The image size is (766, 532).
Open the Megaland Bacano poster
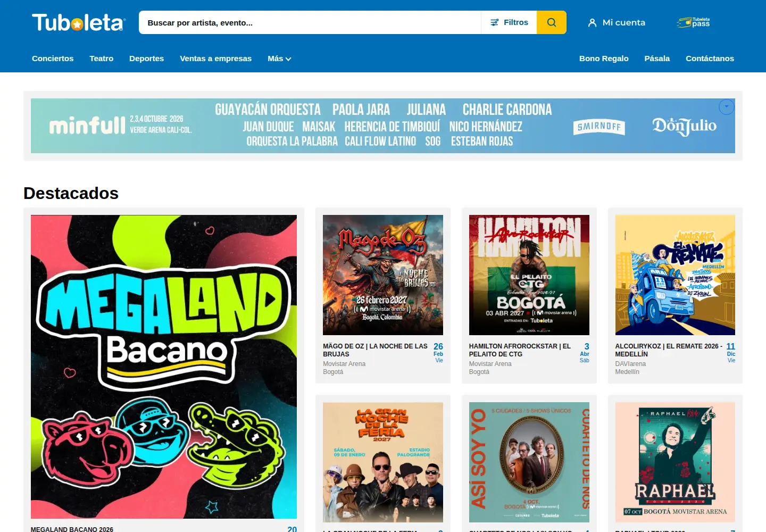pos(164,367)
